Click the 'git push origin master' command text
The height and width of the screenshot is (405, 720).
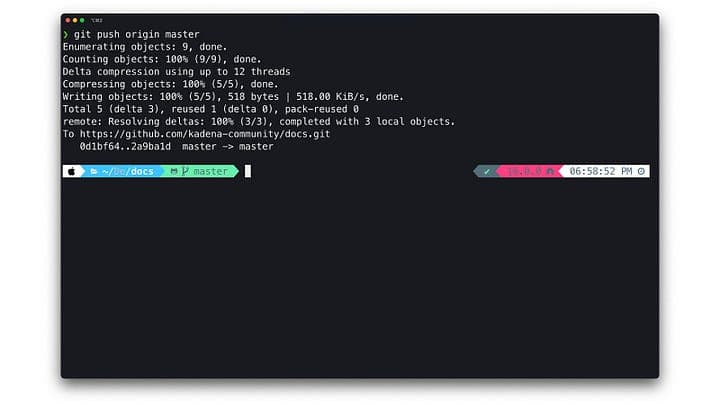[137, 34]
